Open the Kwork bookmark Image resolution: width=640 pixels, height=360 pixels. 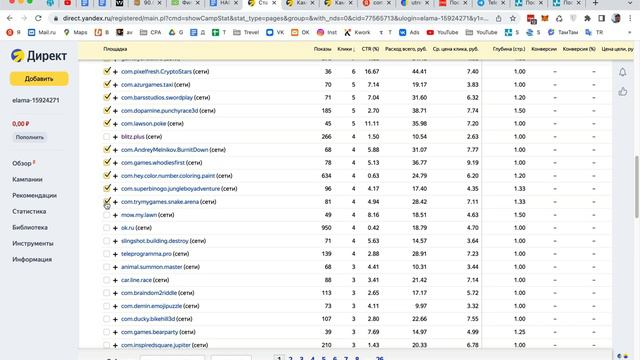click(x=357, y=32)
